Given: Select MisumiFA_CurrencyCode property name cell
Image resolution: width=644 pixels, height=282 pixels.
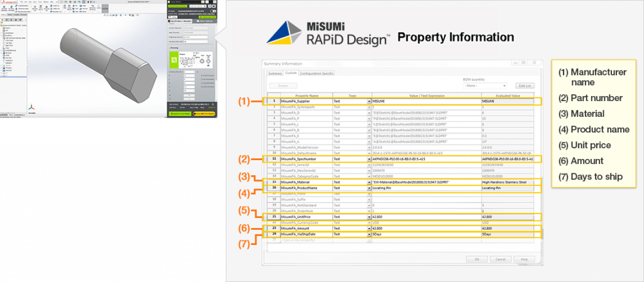Looking at the screenshot, I should (x=306, y=222).
